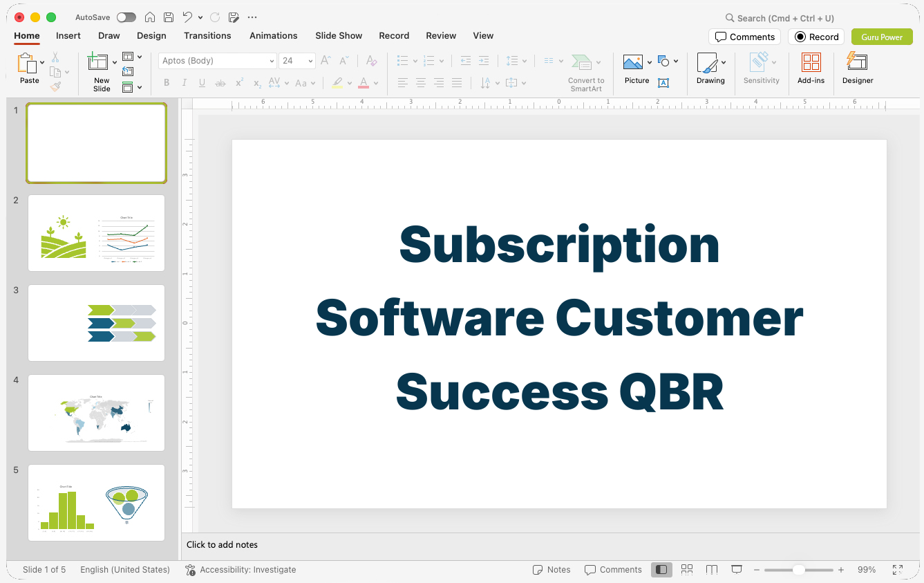Image resolution: width=924 pixels, height=583 pixels.
Task: Click the Paste clipboard icon
Action: click(x=27, y=63)
